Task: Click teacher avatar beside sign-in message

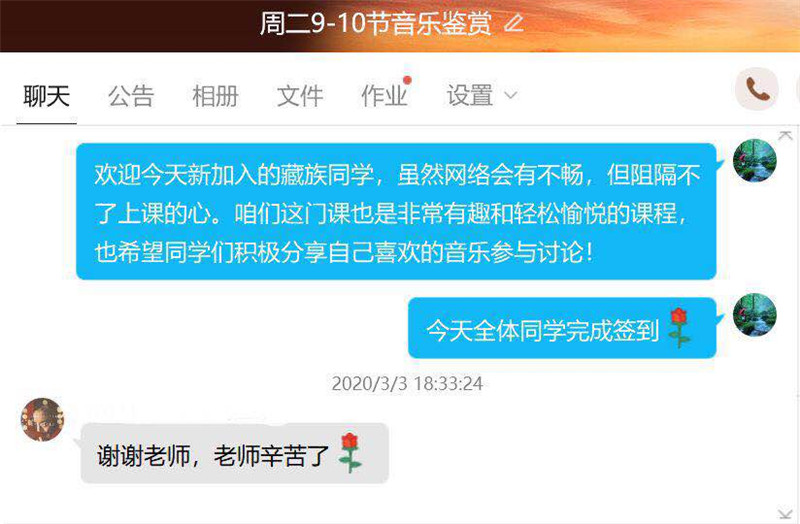Action: coord(755,314)
